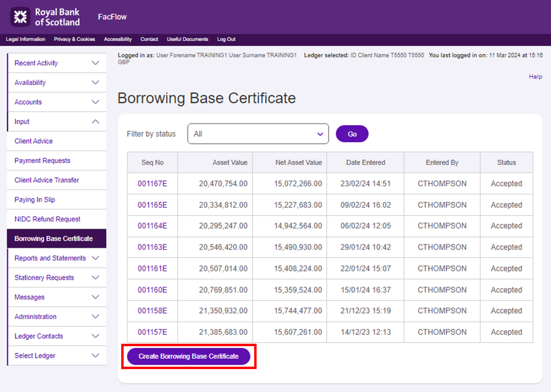Open the Filter by status dropdown

(258, 134)
